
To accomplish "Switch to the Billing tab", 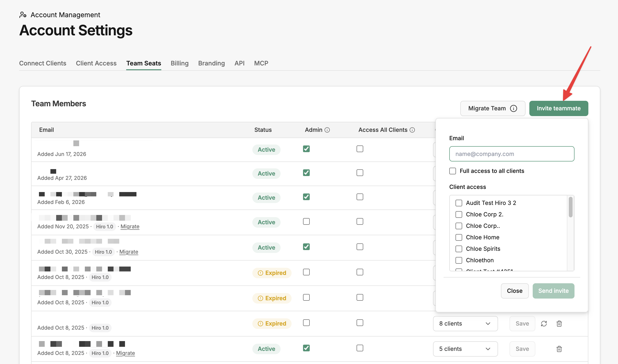I will pyautogui.click(x=180, y=63).
